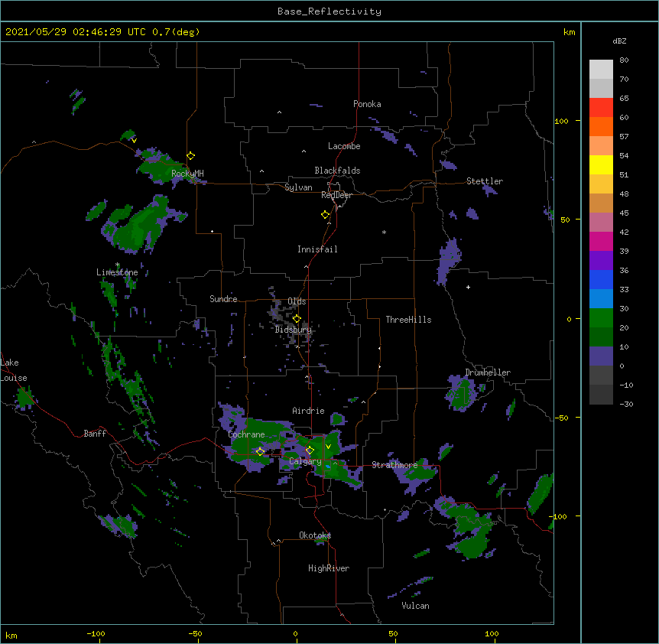The width and height of the screenshot is (659, 644).
Task: Click the HighRiver label
Action: point(329,568)
